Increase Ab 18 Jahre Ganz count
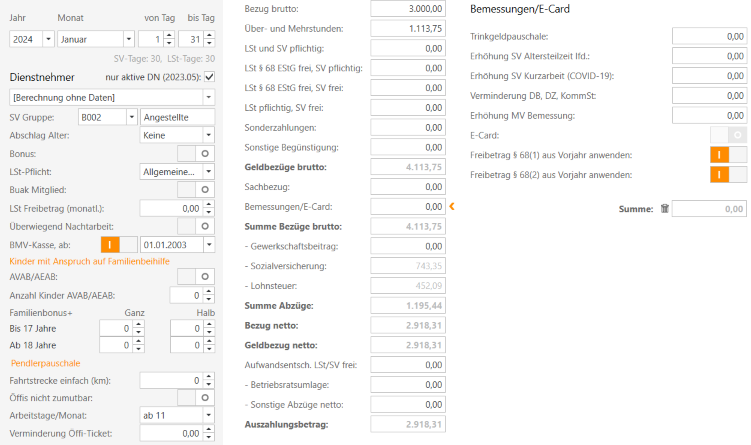751x445 pixels. (138, 341)
